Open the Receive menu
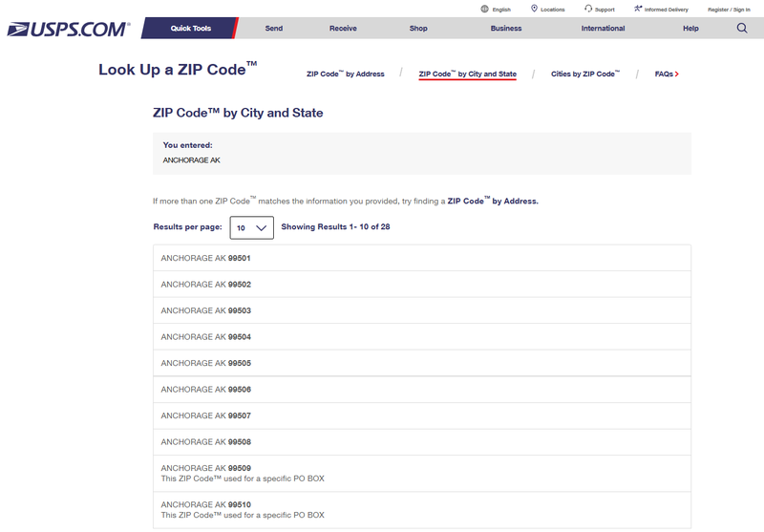Image resolution: width=764 pixels, height=532 pixels. point(343,29)
